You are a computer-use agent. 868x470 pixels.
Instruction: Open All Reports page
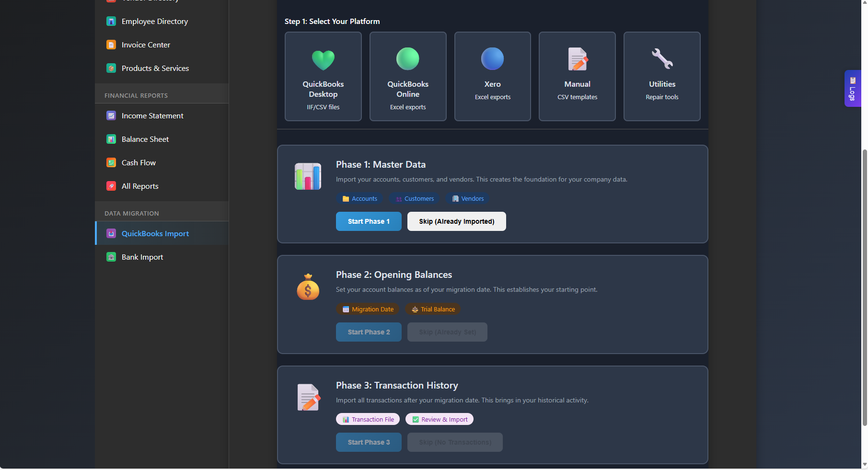pyautogui.click(x=162, y=186)
